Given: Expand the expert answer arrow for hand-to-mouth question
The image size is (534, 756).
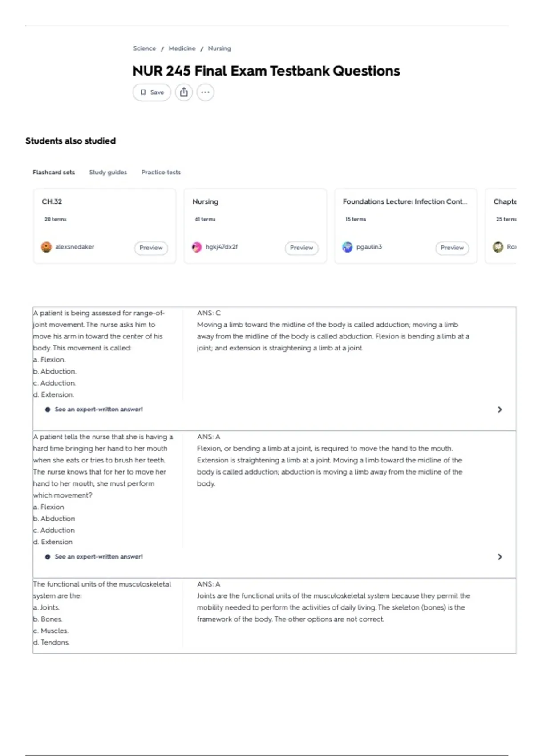Looking at the screenshot, I should pyautogui.click(x=500, y=557).
